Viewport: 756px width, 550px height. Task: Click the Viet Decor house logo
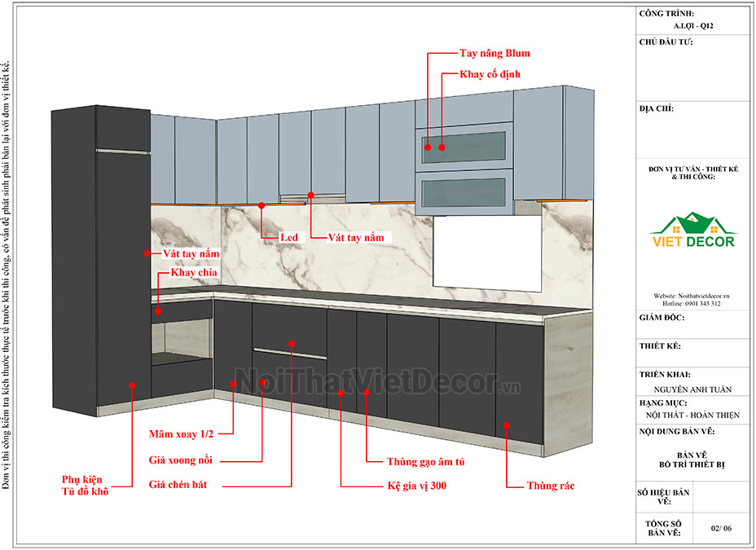692,230
